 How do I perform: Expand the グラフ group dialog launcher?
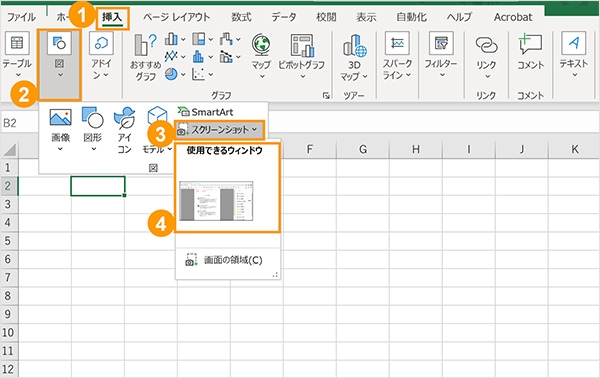pyautogui.click(x=326, y=96)
